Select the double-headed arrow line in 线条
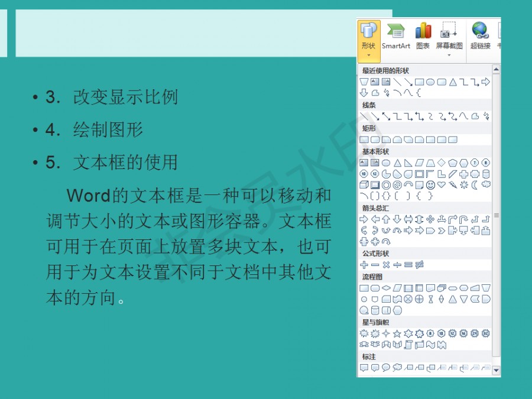Image resolution: width=532 pixels, height=399 pixels. click(x=386, y=116)
